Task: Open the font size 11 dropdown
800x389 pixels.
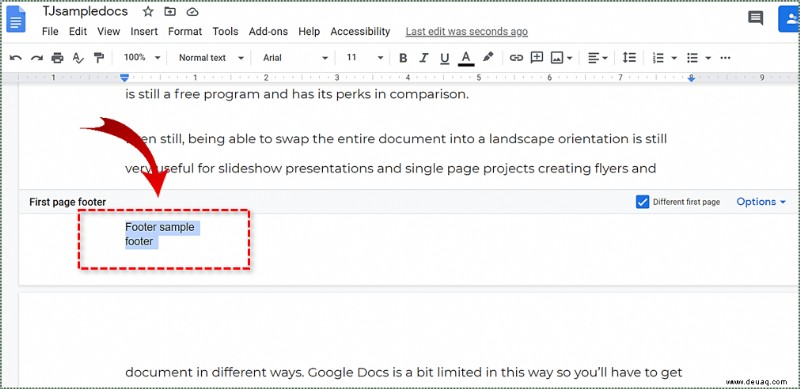Action: point(365,58)
